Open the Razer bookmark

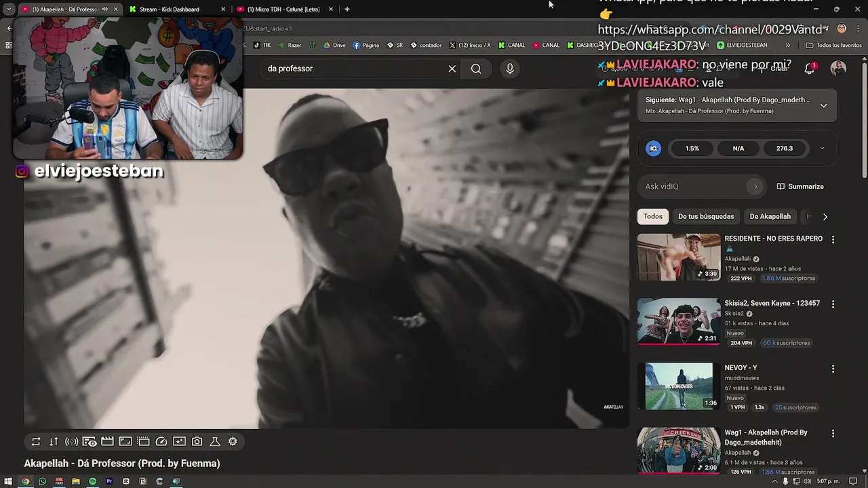pos(290,45)
